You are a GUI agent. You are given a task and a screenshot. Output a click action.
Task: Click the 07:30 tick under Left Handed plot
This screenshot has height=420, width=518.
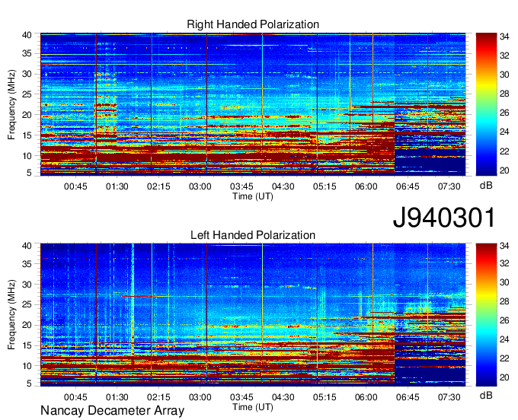tap(449, 397)
